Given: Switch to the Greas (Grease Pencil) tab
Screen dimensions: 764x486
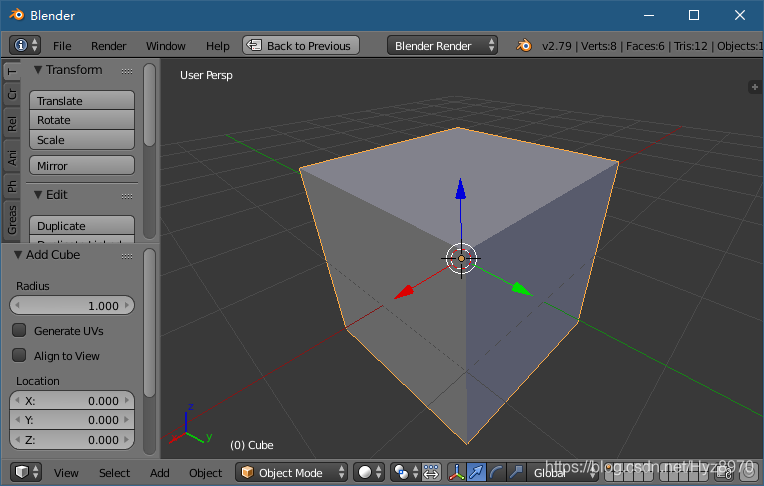Looking at the screenshot, I should coord(11,220).
